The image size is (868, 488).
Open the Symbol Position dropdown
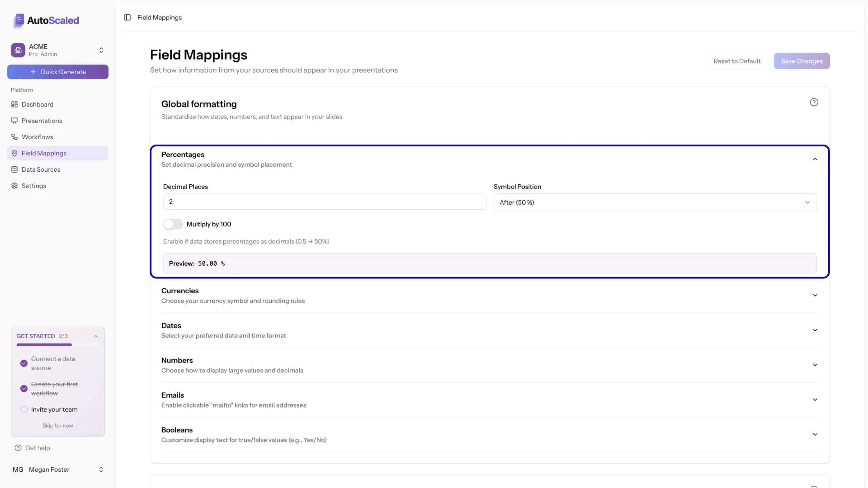pos(655,202)
